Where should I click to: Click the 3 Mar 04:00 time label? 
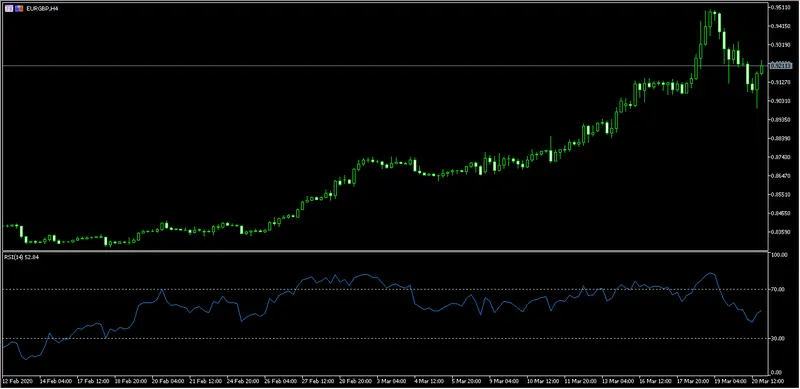click(x=392, y=381)
